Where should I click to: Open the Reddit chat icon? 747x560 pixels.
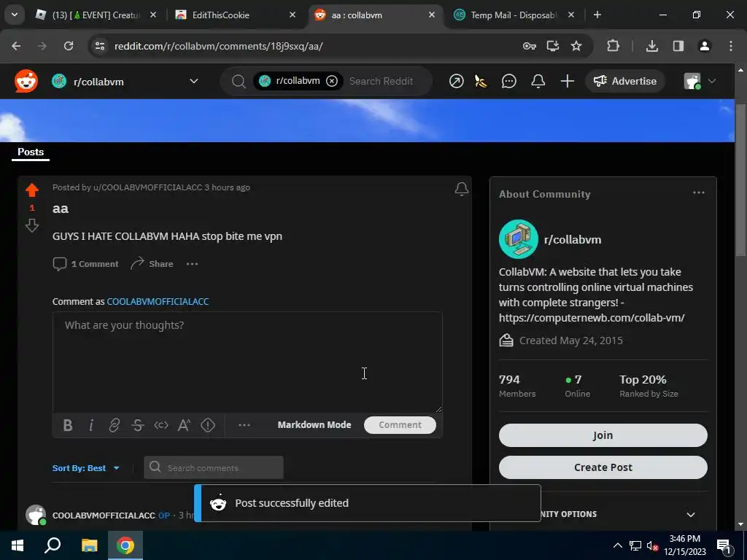coord(508,82)
